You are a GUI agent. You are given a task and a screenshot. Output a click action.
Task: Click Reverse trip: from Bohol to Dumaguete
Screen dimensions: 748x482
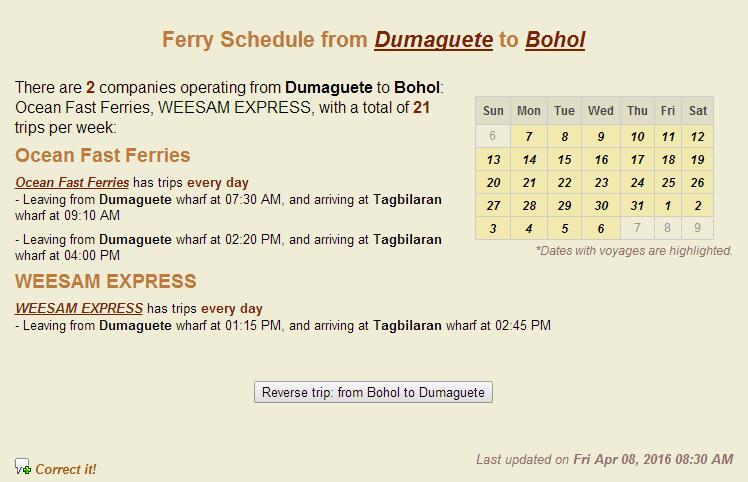(x=373, y=392)
